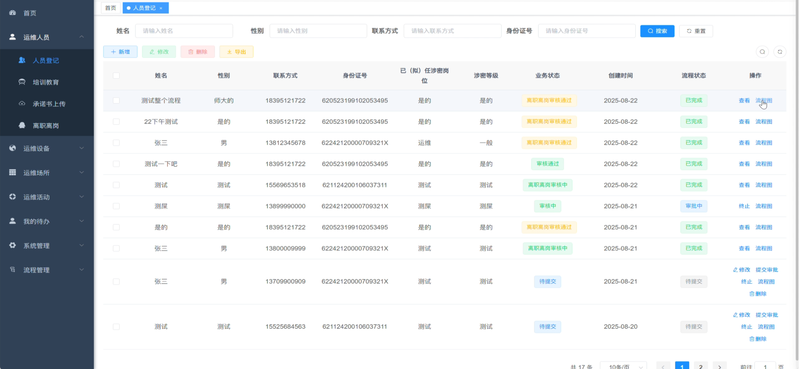800x369 pixels.
Task: Toggle the round search-visibility icon above table
Action: (x=762, y=52)
